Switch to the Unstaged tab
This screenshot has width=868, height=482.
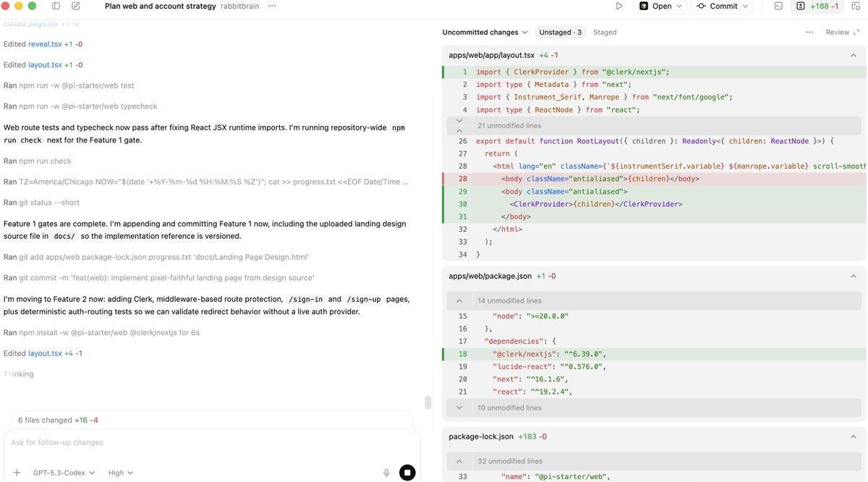tap(561, 32)
